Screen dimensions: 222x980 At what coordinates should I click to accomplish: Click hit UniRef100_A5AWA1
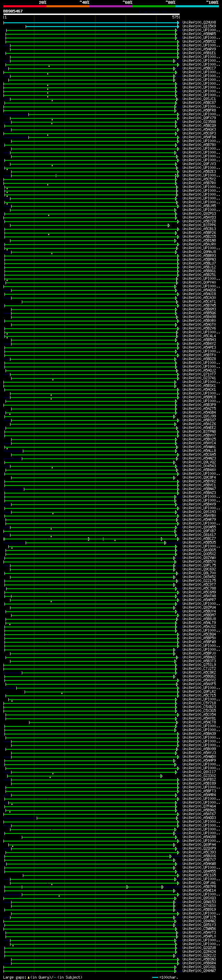click(x=199, y=447)
